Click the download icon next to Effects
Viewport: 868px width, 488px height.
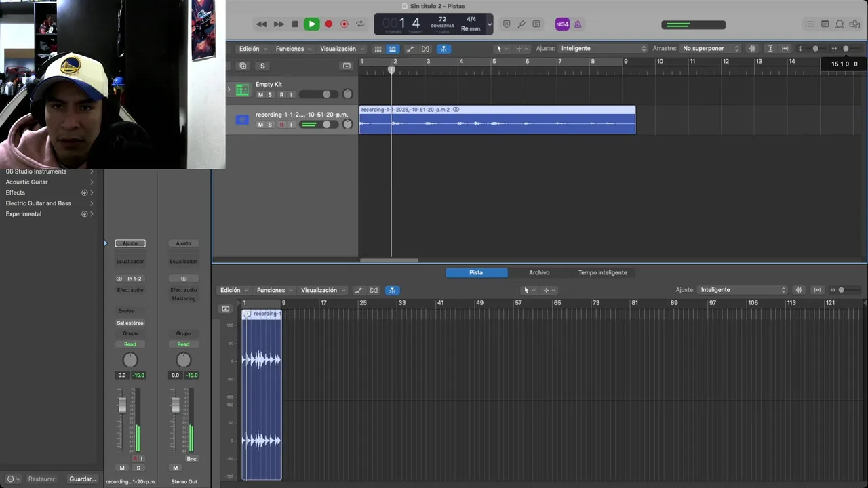pyautogui.click(x=85, y=192)
